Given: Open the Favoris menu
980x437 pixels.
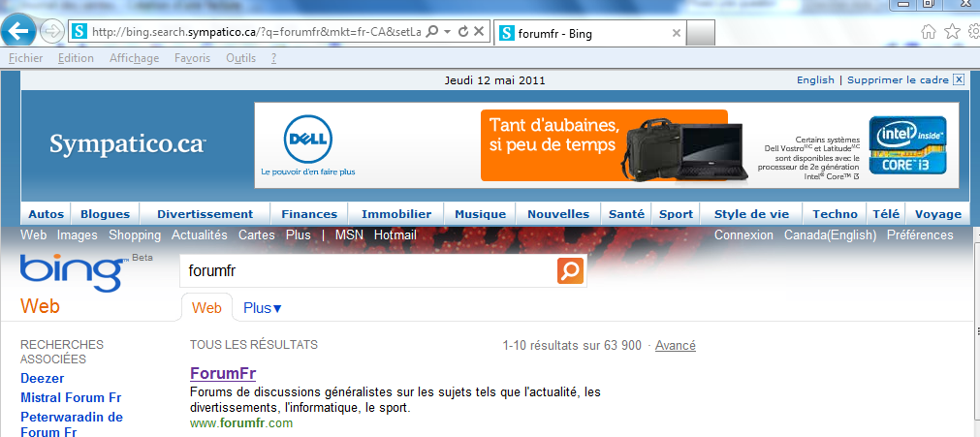Looking at the screenshot, I should point(193,58).
